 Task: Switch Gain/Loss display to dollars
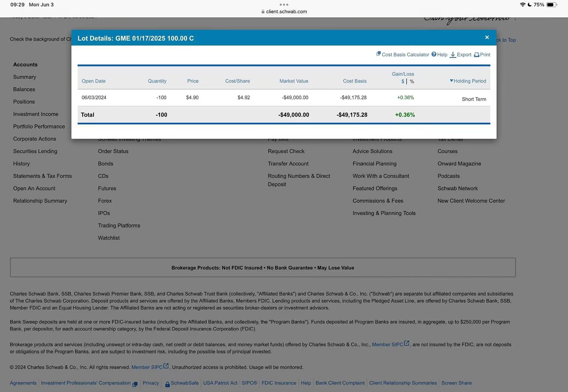403,81
